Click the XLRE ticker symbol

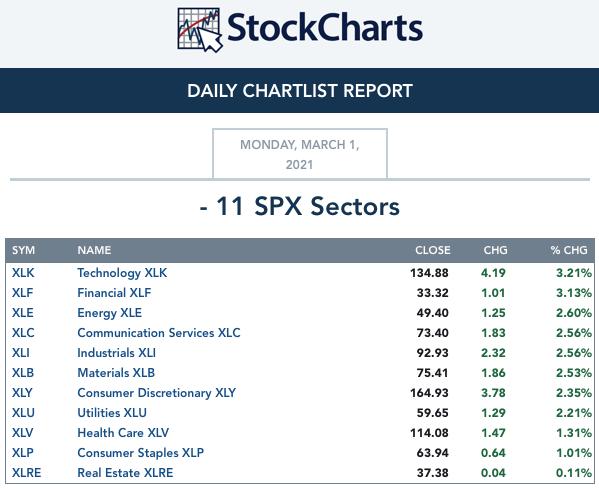pyautogui.click(x=26, y=473)
